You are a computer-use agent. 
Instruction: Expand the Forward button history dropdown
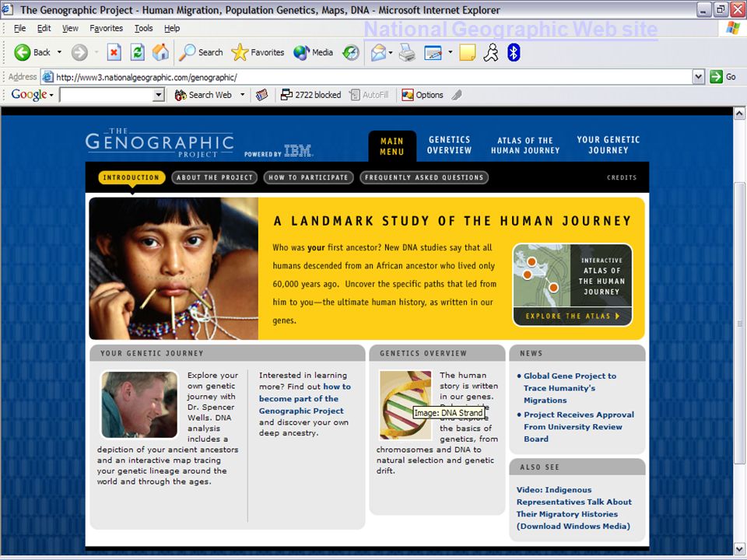click(96, 52)
